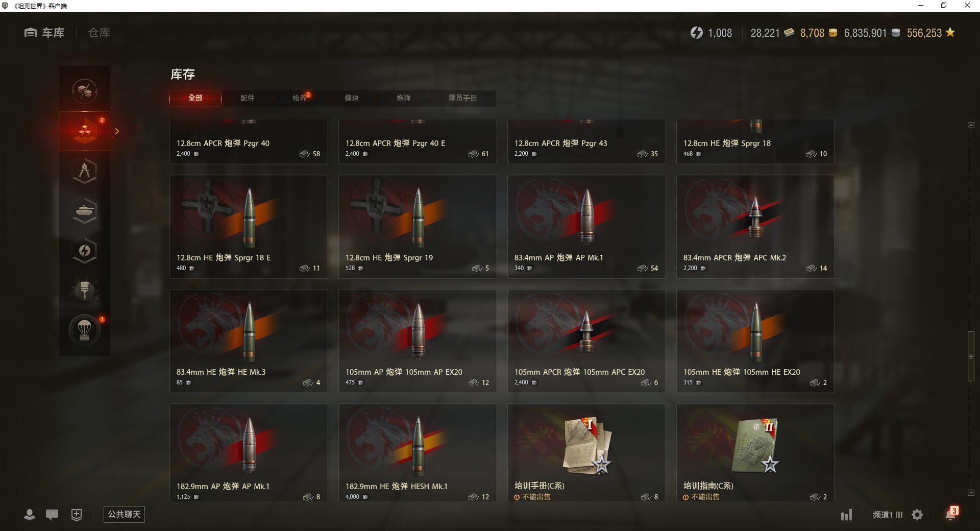
Task: Click the scroll up arrow of inventory list
Action: 971,125
